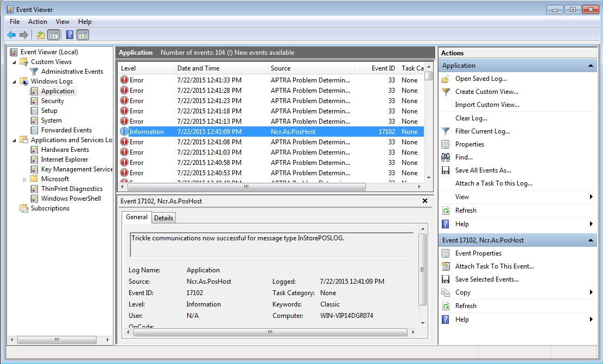Click the Filter Current Log funnel icon

point(446,131)
